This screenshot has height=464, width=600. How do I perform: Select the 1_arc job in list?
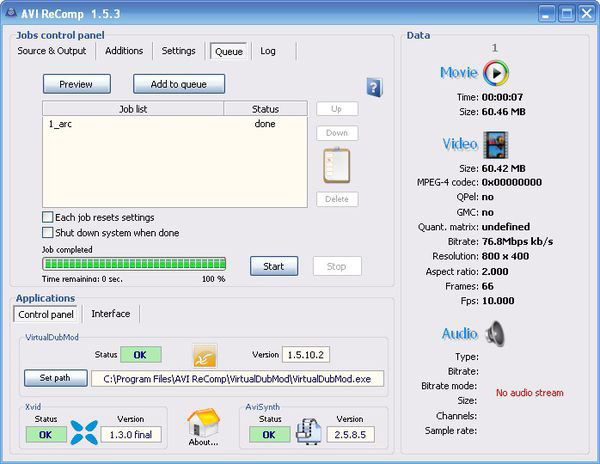tap(60, 124)
